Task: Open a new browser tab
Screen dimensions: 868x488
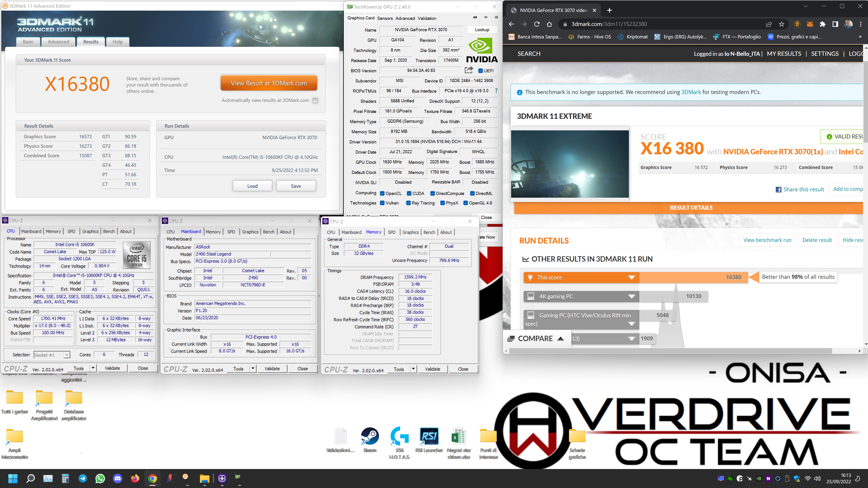Action: [609, 10]
